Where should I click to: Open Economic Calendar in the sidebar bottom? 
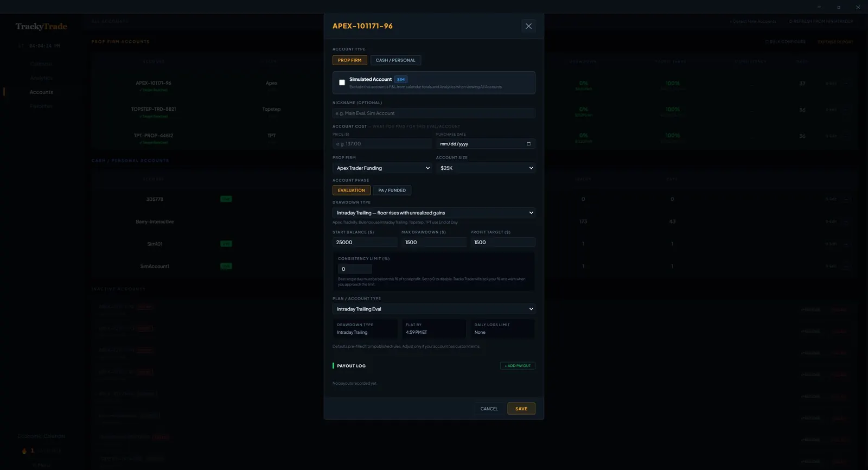[x=41, y=436]
